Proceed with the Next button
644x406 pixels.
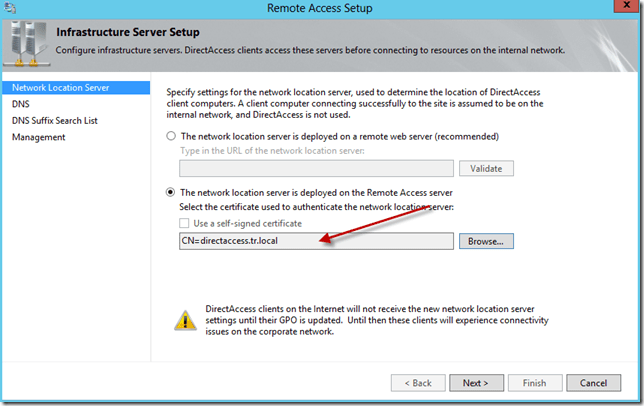[x=475, y=382]
